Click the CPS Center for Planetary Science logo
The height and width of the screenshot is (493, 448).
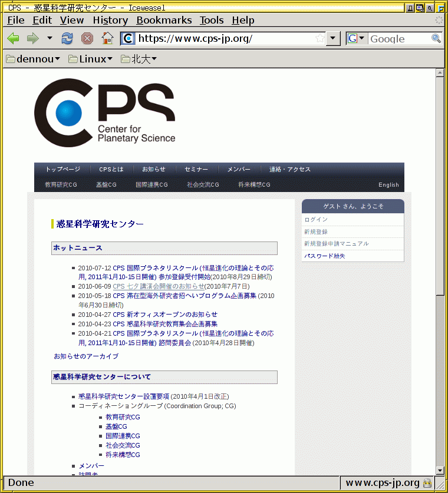[105, 113]
